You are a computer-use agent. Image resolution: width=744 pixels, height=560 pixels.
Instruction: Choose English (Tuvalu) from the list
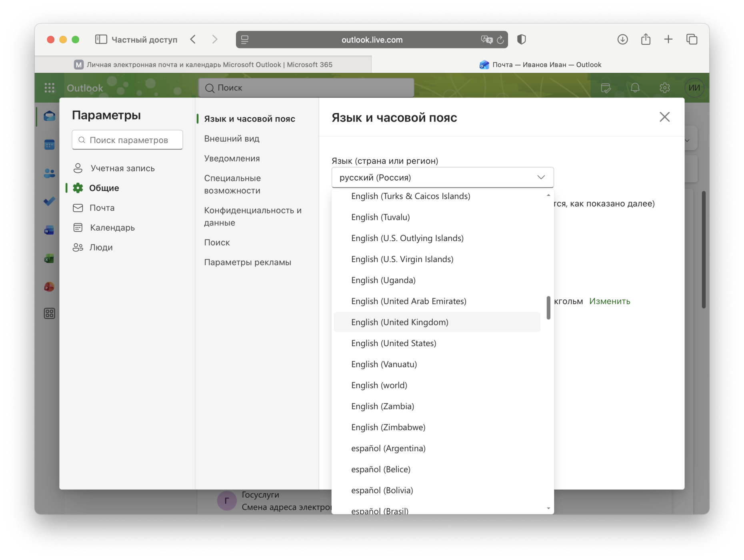click(437, 217)
